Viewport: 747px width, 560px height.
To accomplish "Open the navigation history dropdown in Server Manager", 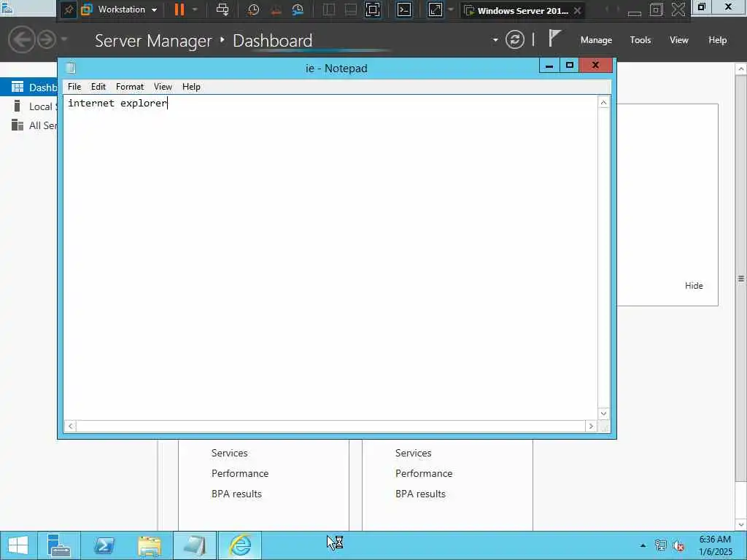I will [64, 39].
